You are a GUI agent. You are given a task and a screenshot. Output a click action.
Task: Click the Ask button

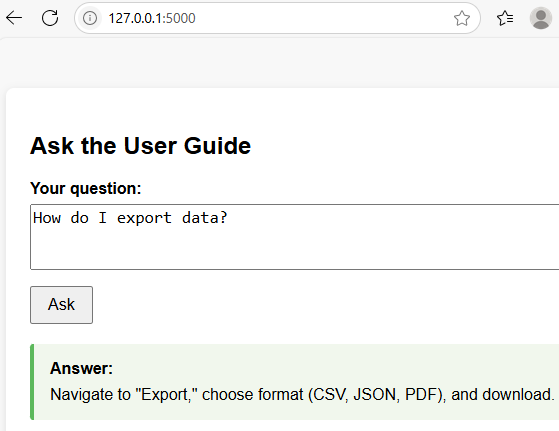click(x=61, y=305)
